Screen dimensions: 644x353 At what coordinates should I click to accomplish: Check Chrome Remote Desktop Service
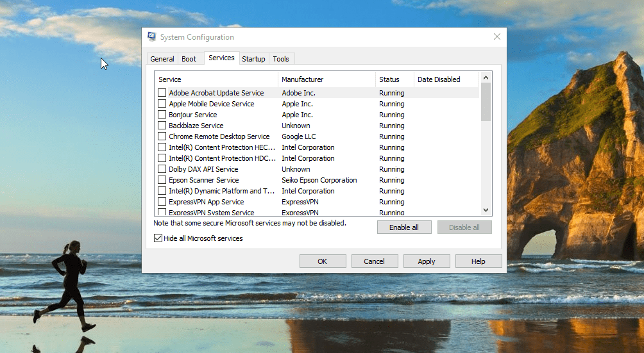click(162, 136)
